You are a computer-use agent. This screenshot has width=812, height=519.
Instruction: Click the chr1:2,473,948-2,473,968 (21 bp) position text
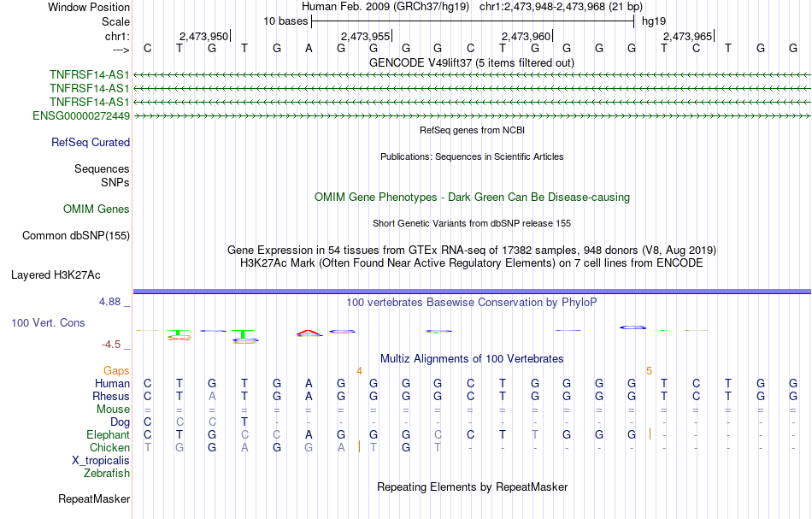point(561,7)
